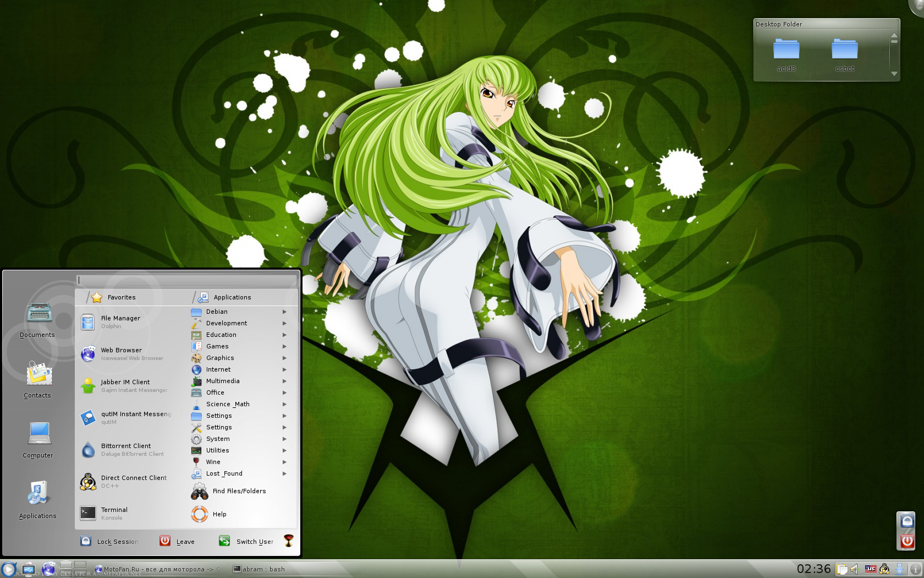
Task: Open the acid3 folder in Desktop Folder
Action: (x=786, y=54)
